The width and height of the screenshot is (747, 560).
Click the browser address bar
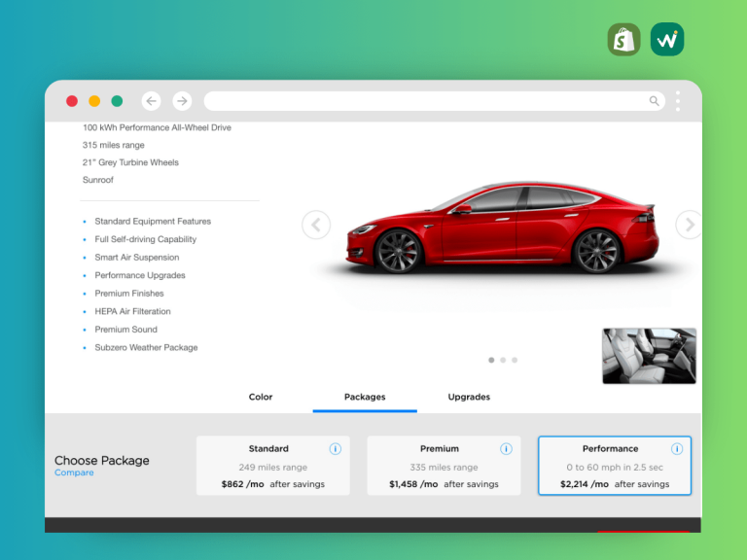coord(435,101)
